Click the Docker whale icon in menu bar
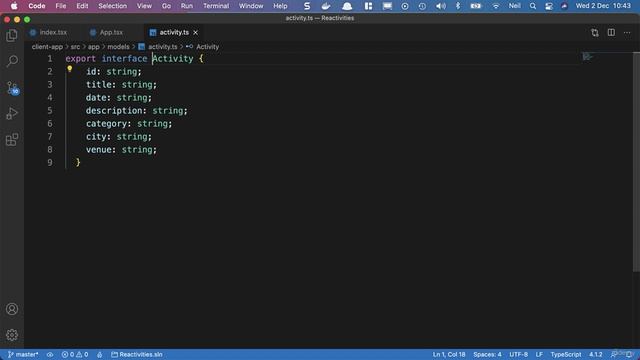Screen dimensions: 640x360 [x=326, y=6]
